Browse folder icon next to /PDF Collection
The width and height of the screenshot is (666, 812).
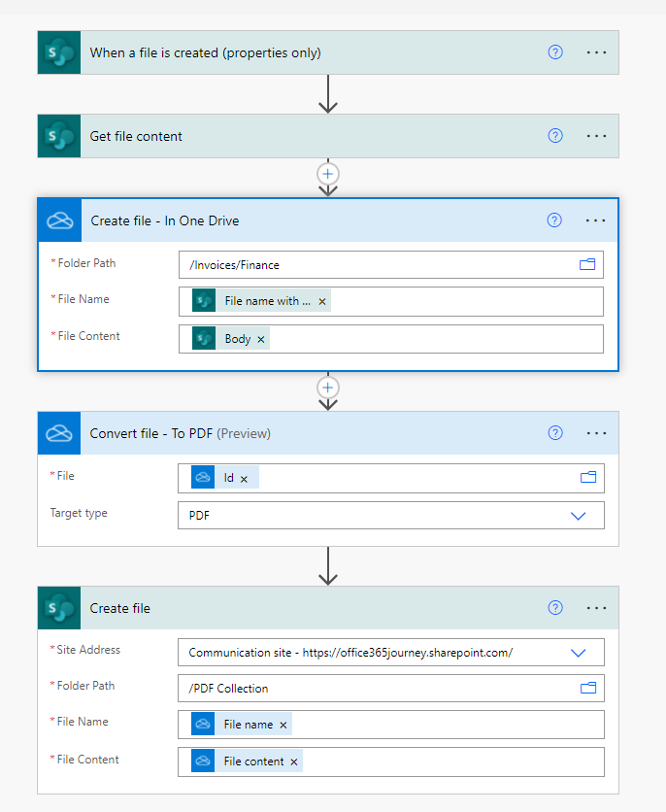(x=588, y=688)
